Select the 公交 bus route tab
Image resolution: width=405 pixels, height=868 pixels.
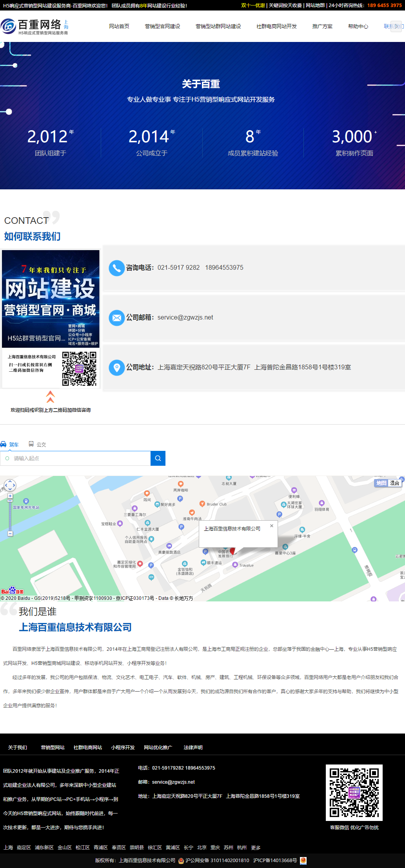38,444
